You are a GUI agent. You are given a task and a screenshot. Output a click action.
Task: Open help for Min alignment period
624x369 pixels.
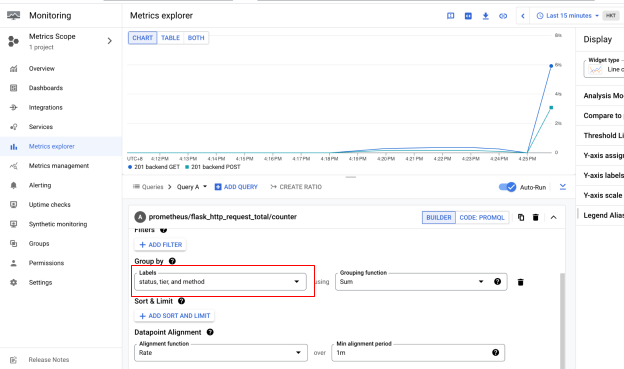[495, 352]
